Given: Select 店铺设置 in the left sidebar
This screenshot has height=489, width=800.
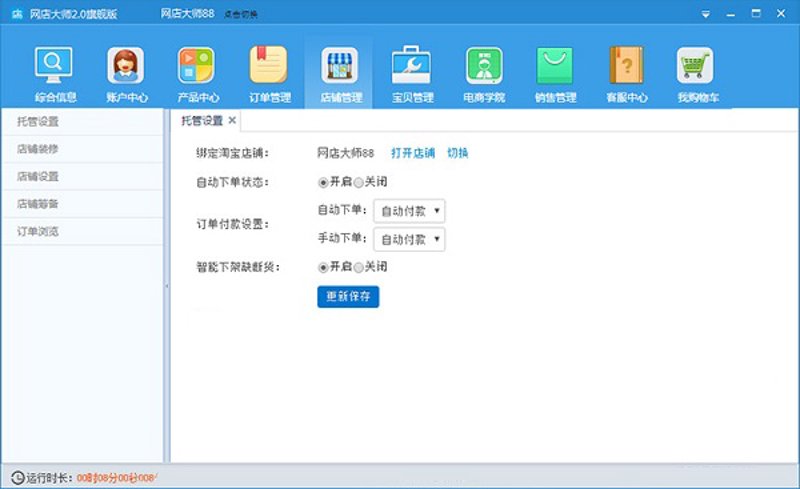Looking at the screenshot, I should 82,177.
